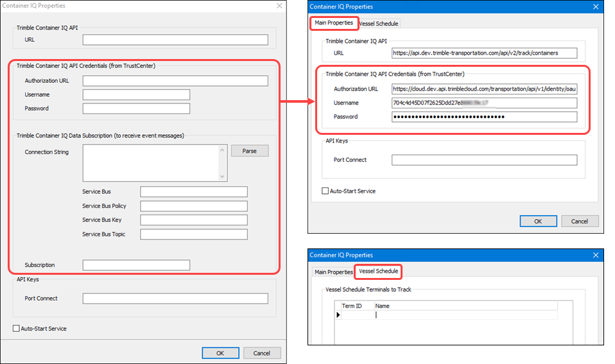Click the Name column header
This screenshot has width=615, height=364.
[465, 306]
